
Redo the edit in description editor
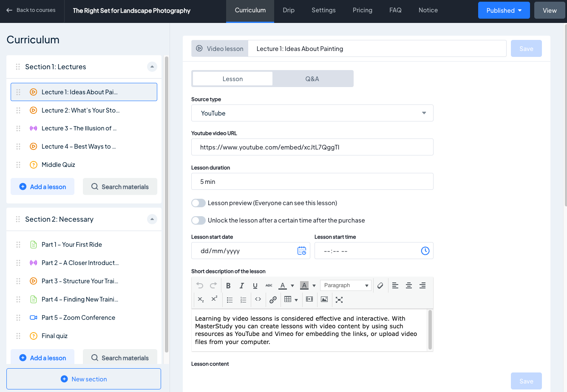213,285
